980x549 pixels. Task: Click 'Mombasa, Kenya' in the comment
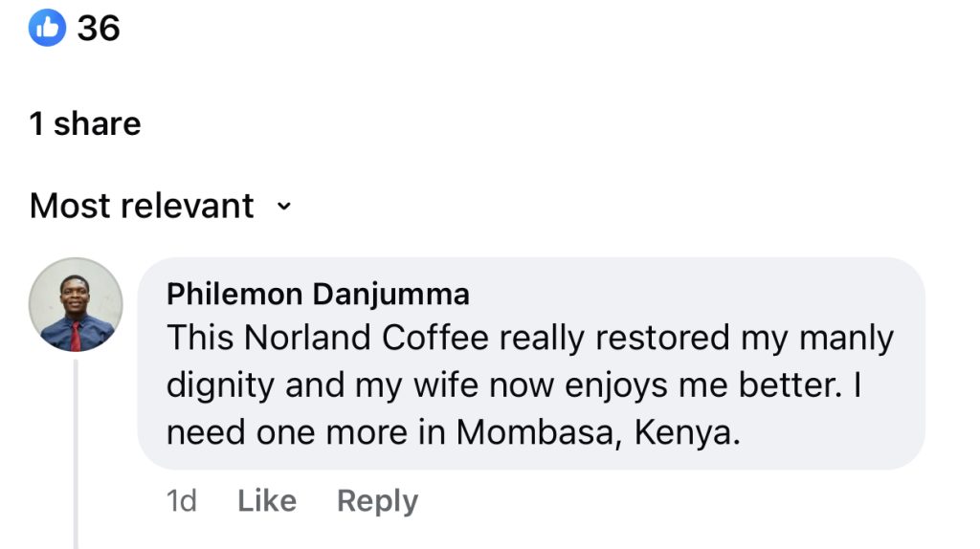(x=598, y=432)
